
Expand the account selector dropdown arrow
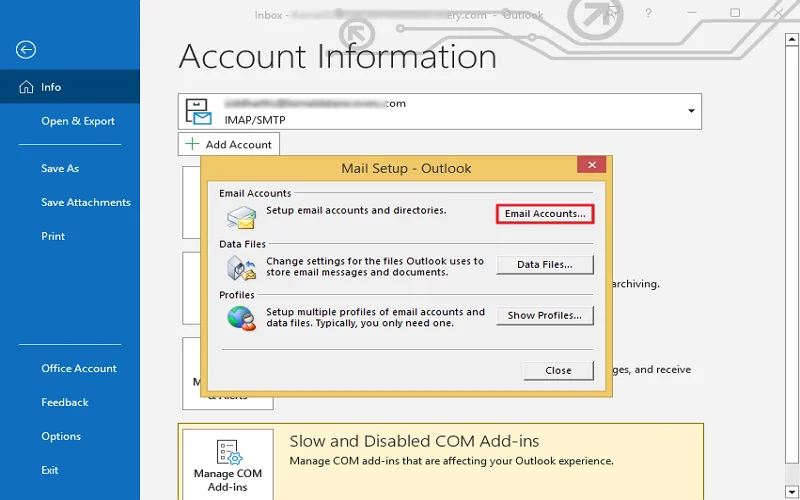[x=691, y=111]
